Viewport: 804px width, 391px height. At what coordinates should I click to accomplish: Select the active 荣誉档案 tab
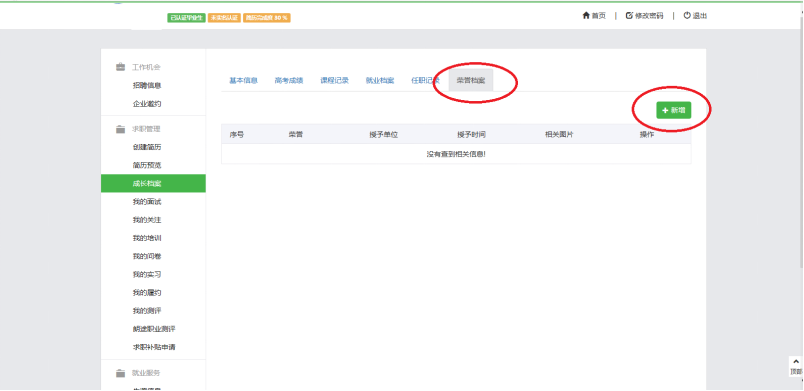click(471, 80)
